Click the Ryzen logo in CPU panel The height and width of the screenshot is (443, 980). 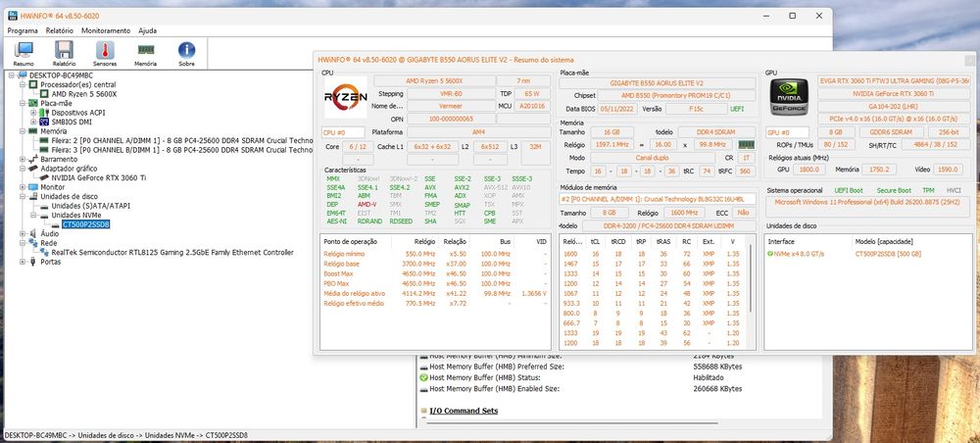(346, 97)
